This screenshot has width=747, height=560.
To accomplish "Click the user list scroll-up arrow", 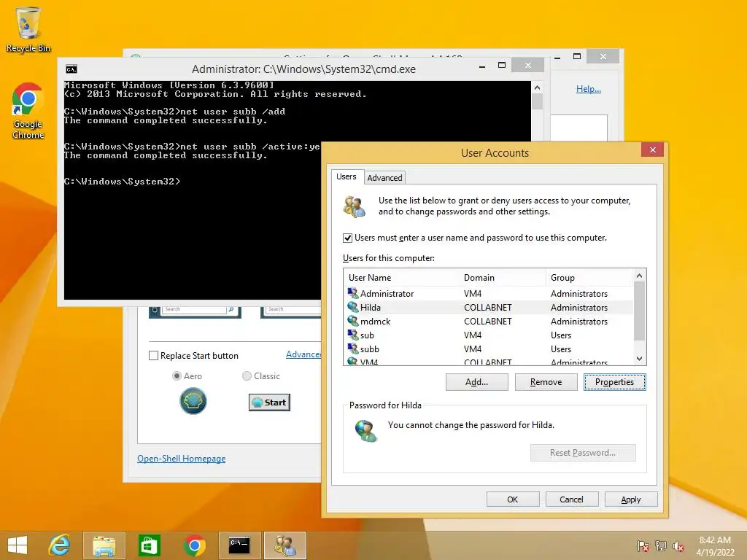I will click(x=639, y=276).
